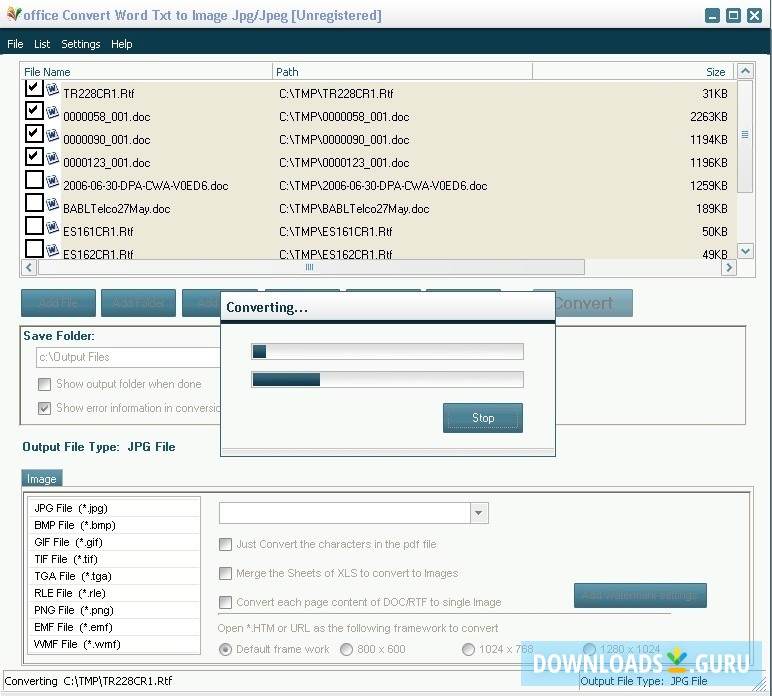This screenshot has width=772, height=696.
Task: Select the 1024 x 768 radio option
Action: pyautogui.click(x=468, y=650)
